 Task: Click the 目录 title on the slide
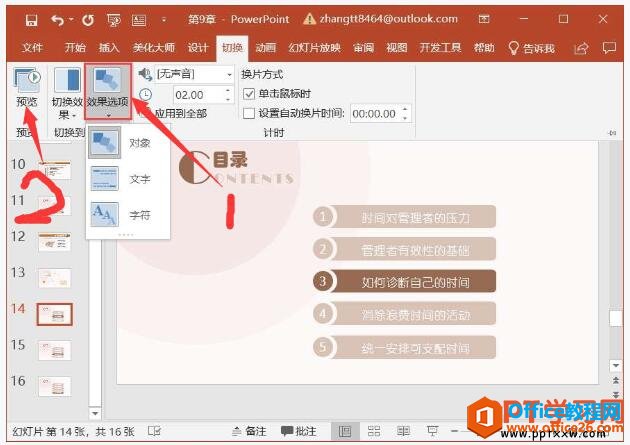pyautogui.click(x=230, y=160)
